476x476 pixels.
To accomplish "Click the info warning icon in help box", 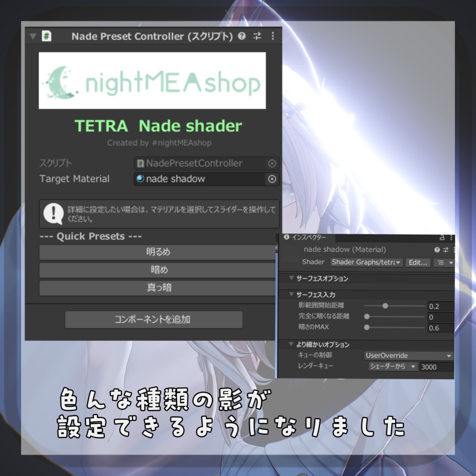I will tap(53, 213).
